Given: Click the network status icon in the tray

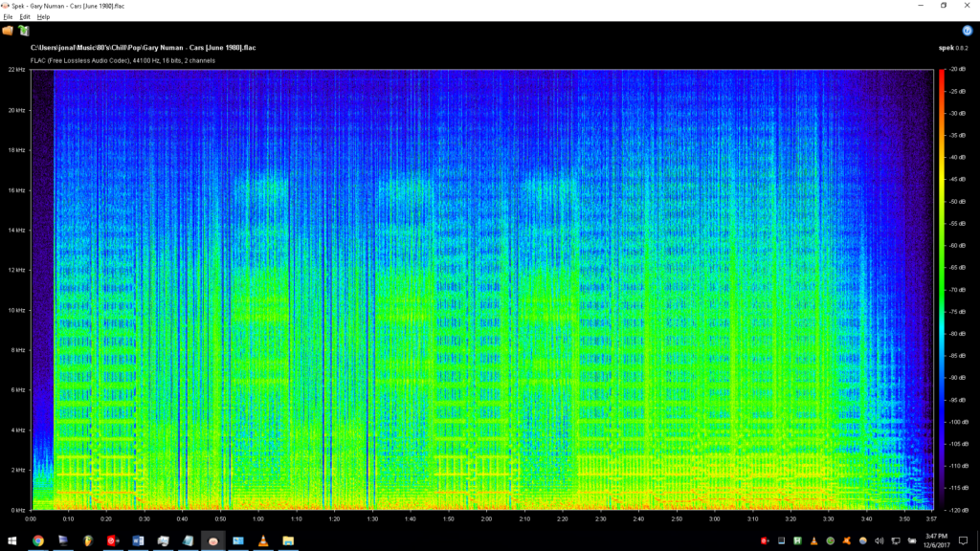Looking at the screenshot, I should [896, 541].
